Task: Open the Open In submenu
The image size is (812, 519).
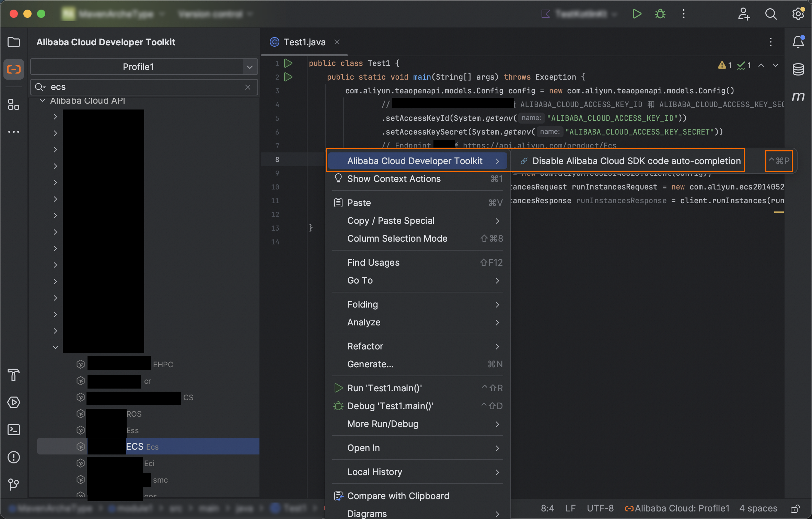Action: [x=417, y=448]
